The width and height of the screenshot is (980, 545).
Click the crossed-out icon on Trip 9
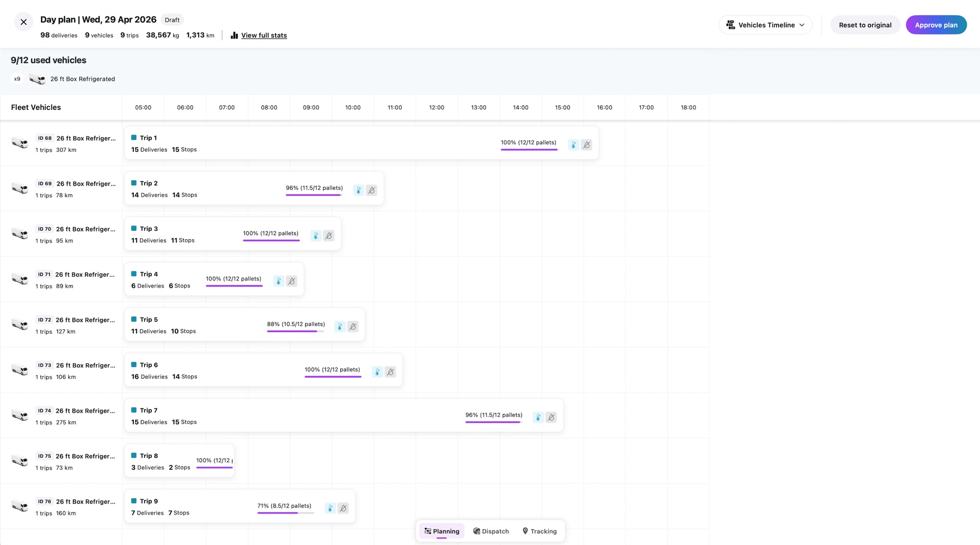(343, 508)
